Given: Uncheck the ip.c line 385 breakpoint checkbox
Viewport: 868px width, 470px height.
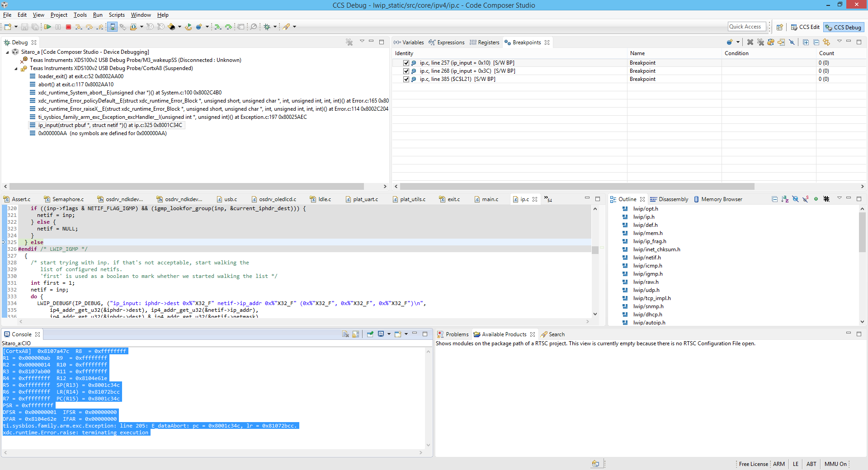Looking at the screenshot, I should (406, 79).
